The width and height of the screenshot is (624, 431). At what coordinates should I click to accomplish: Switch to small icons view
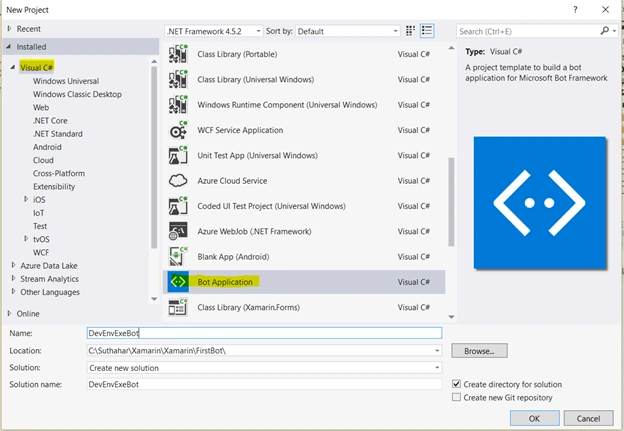point(410,31)
